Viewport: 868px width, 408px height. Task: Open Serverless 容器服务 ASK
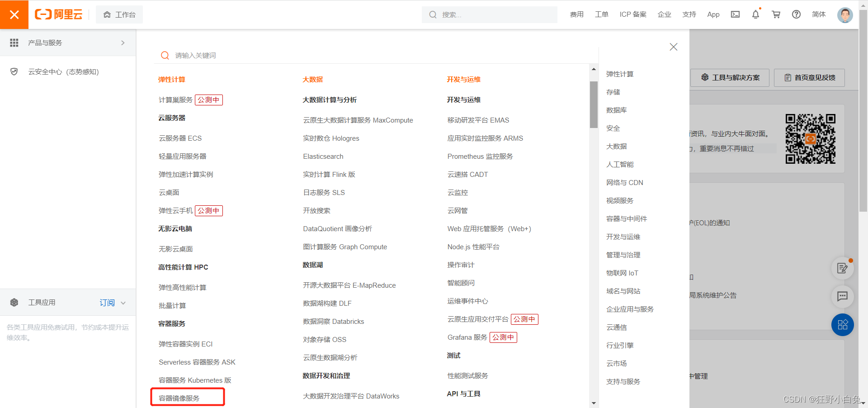(x=197, y=362)
